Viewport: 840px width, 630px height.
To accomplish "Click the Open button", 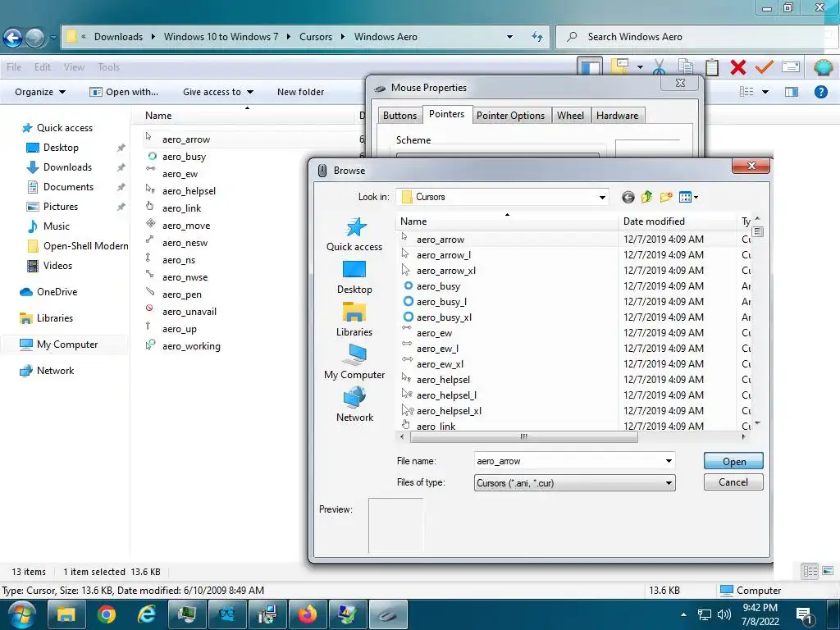I will pyautogui.click(x=733, y=461).
